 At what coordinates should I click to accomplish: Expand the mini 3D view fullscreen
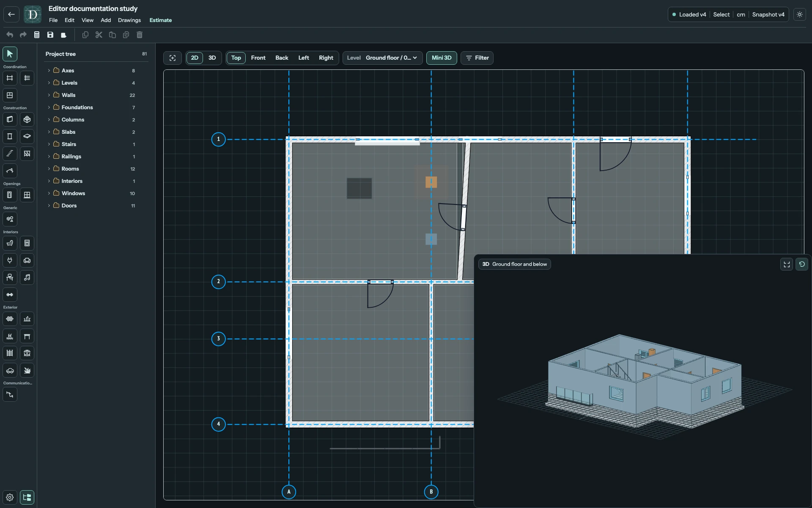(787, 264)
